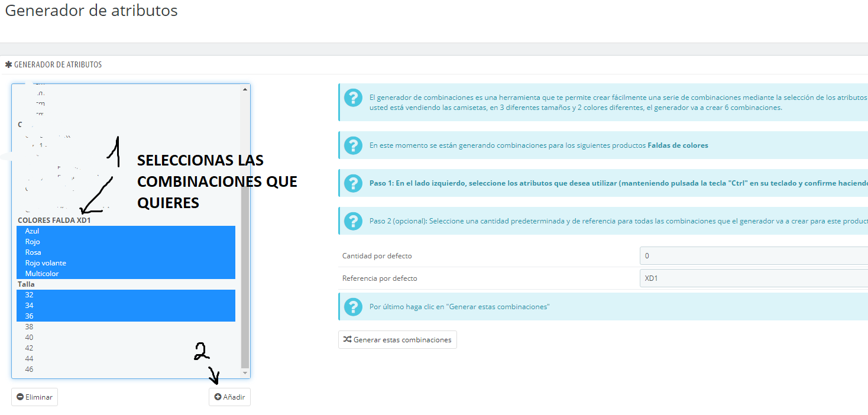This screenshot has height=415, width=868.
Task: Click the list scroll-up arrow
Action: (x=245, y=89)
